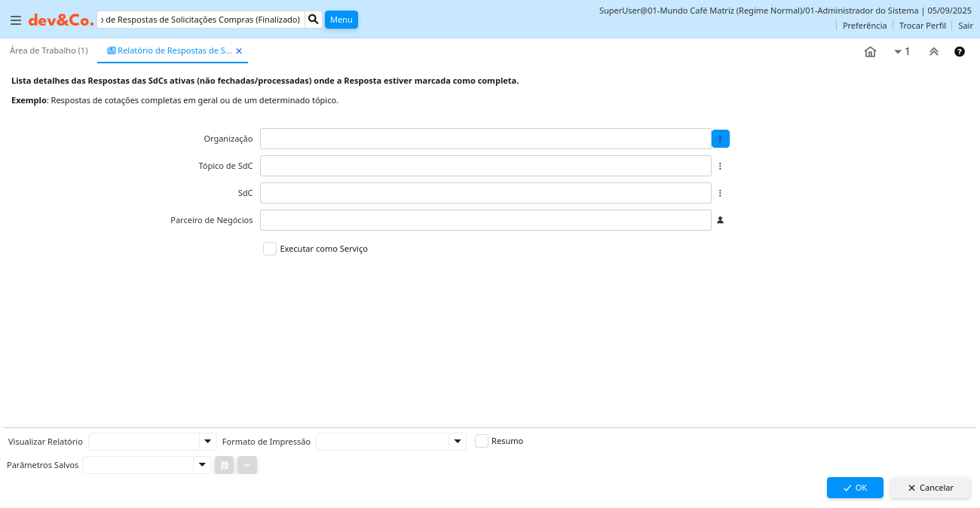This screenshot has height=508, width=980.
Task: Switch to Área de Trabalho tab
Action: (x=49, y=50)
